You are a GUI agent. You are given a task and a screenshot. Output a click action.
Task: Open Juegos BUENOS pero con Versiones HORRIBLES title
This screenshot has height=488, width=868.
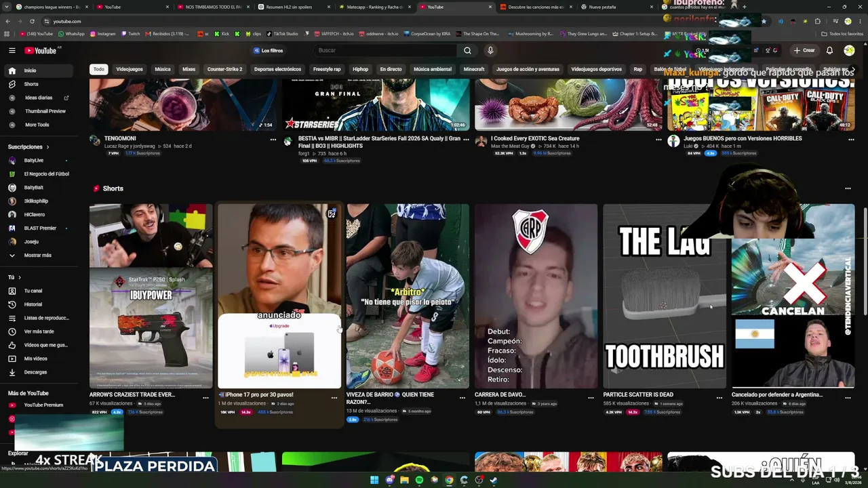(743, 138)
